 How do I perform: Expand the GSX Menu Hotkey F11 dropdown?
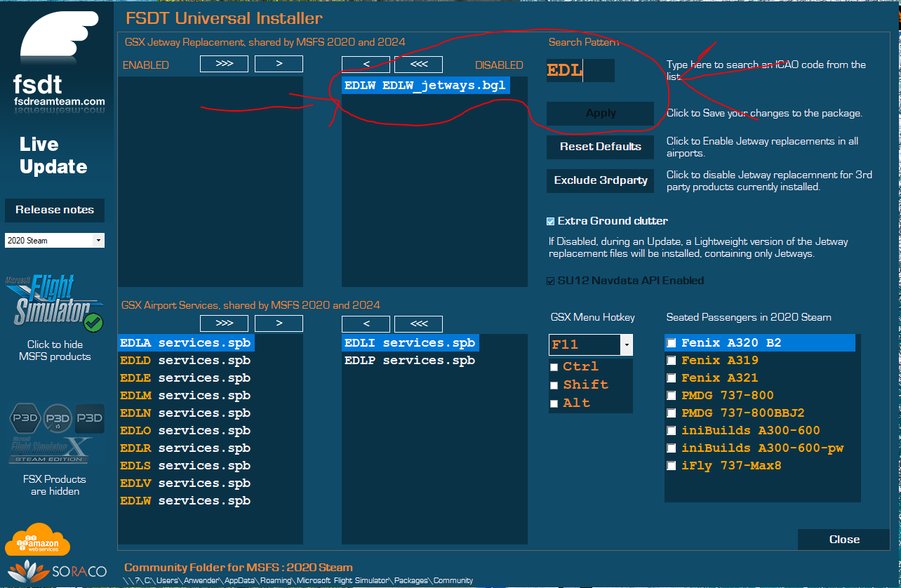coord(626,345)
